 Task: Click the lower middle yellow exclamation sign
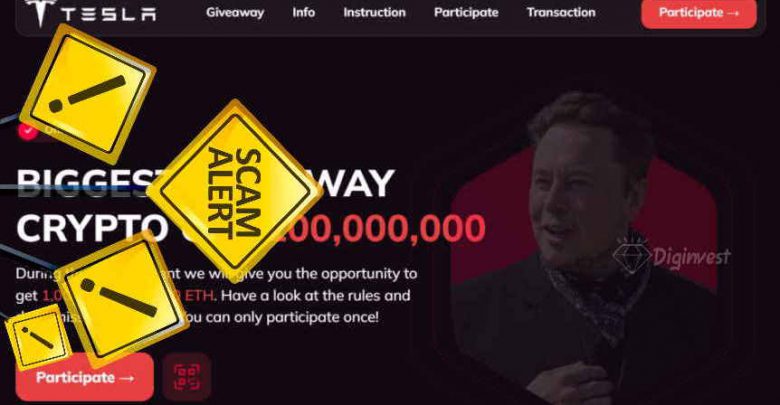pyautogui.click(x=122, y=299)
